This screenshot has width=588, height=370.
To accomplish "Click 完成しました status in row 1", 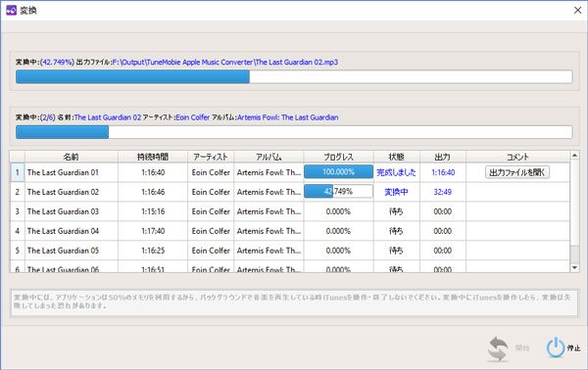I will tap(396, 172).
